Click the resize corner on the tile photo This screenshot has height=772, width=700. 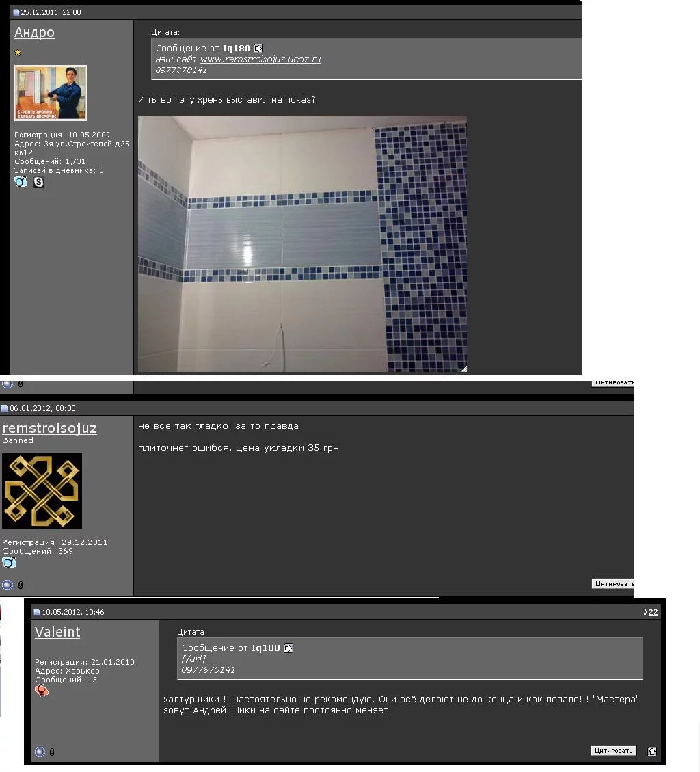[463, 369]
